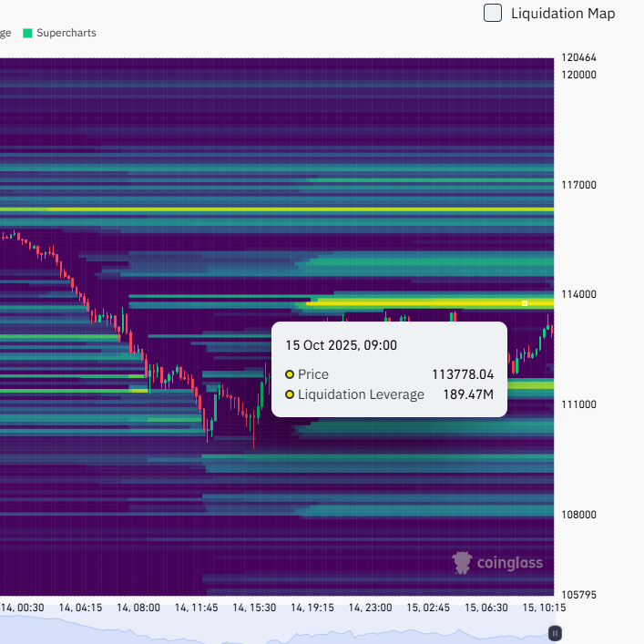The width and height of the screenshot is (644, 644).
Task: Click the 15, 10:15 time label
Action: tap(544, 608)
